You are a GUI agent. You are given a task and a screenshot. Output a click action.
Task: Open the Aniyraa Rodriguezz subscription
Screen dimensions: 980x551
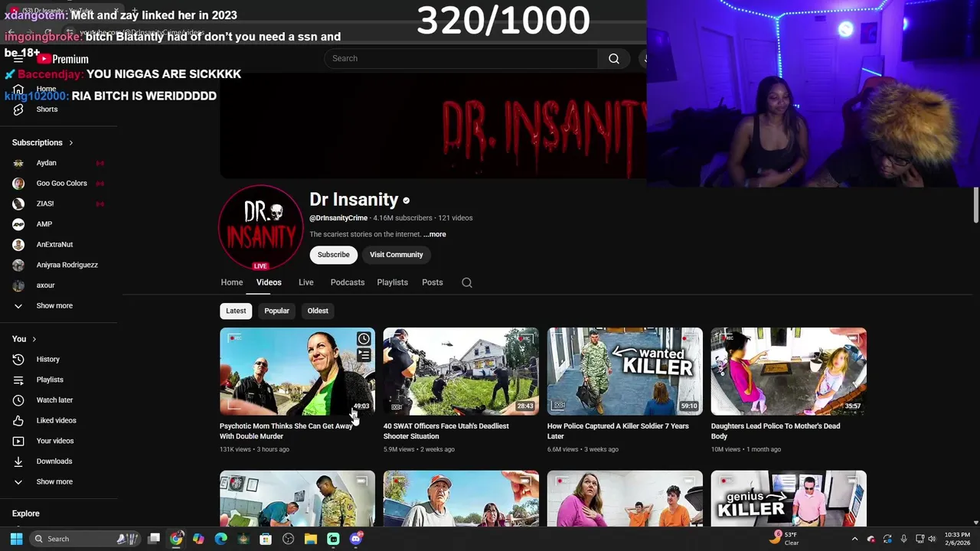click(67, 265)
